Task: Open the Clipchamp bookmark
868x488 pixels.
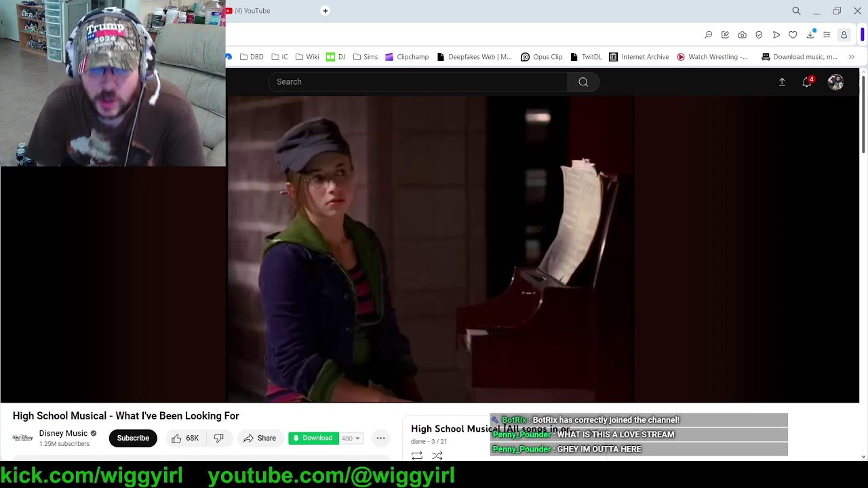Action: pos(407,57)
